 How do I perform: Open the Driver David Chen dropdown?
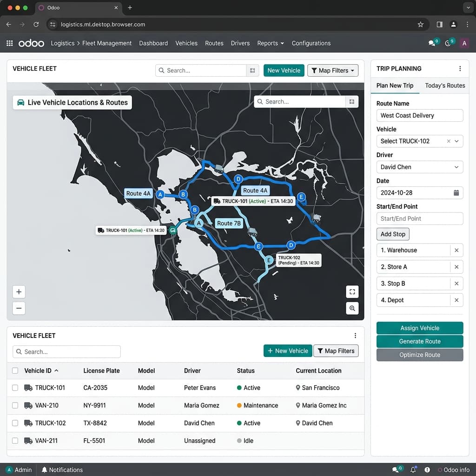pyautogui.click(x=420, y=167)
